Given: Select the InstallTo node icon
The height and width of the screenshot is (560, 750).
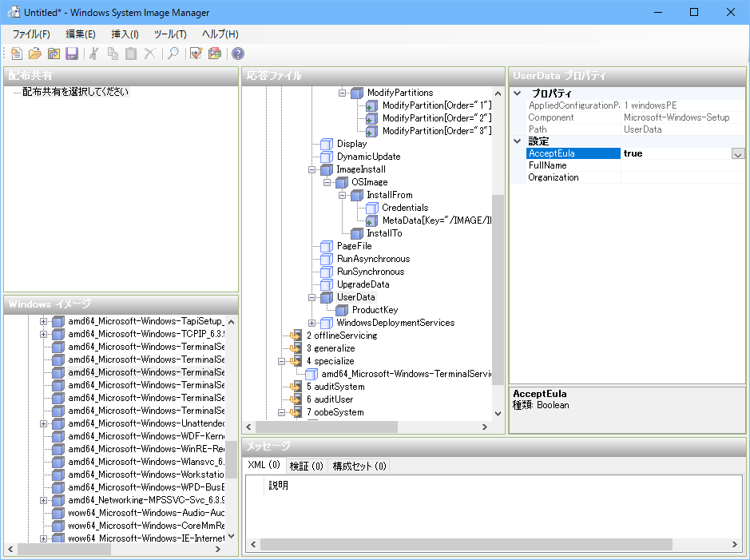Looking at the screenshot, I should (x=357, y=233).
